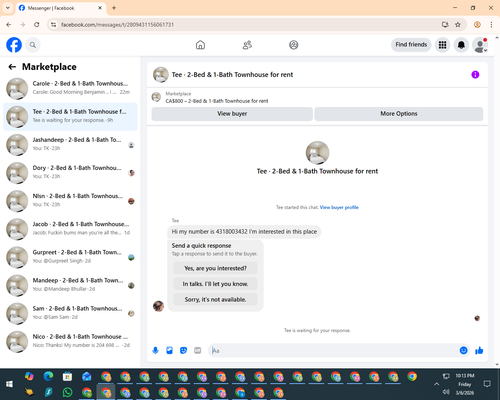
Task: Open Nico townhouse conversation
Action: [70, 342]
